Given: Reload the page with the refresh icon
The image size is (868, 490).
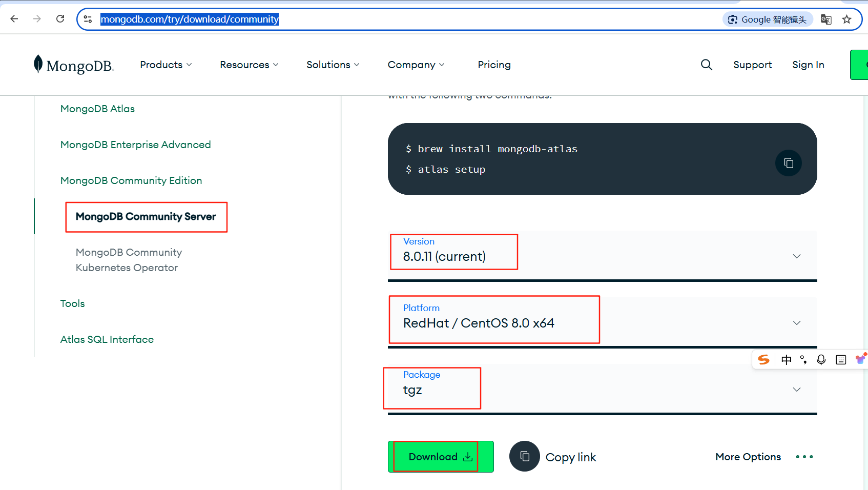Looking at the screenshot, I should click(x=60, y=19).
